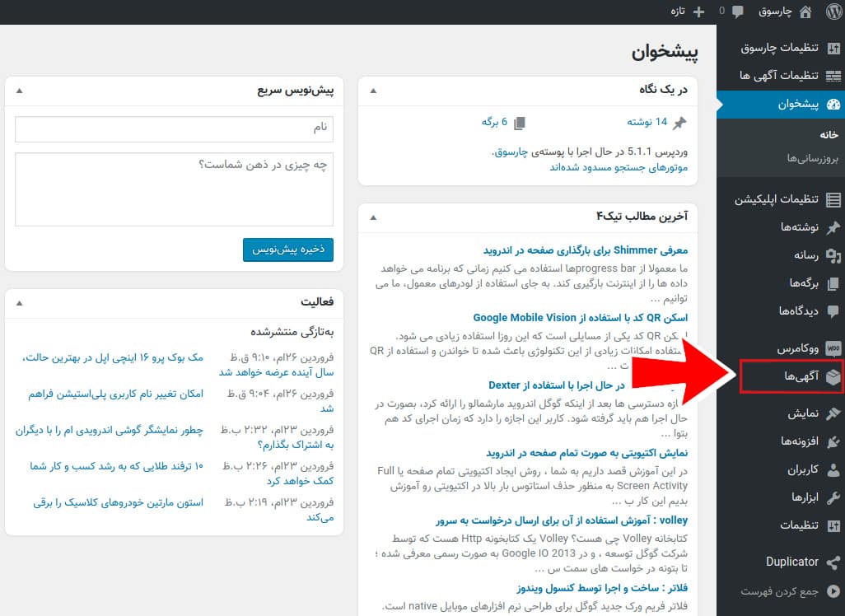Screen dimensions: 845x616
Task: Click the collapse menu arrow icon
Action: click(833, 591)
